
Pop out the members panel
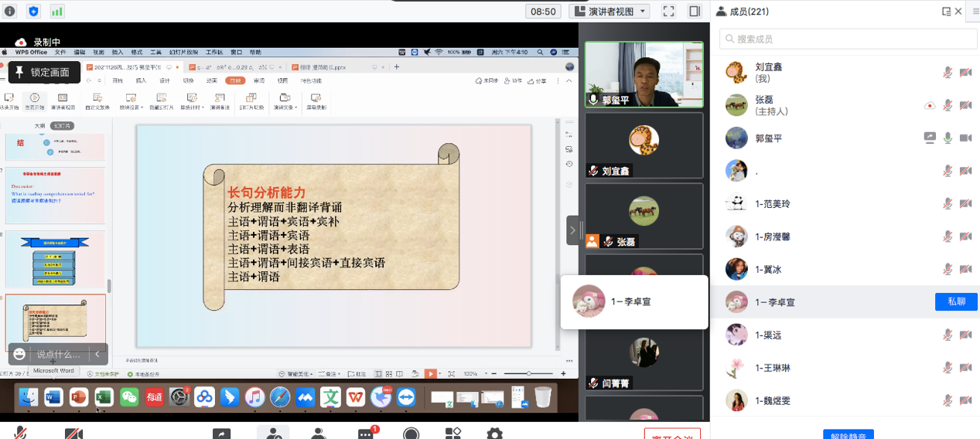tap(946, 12)
